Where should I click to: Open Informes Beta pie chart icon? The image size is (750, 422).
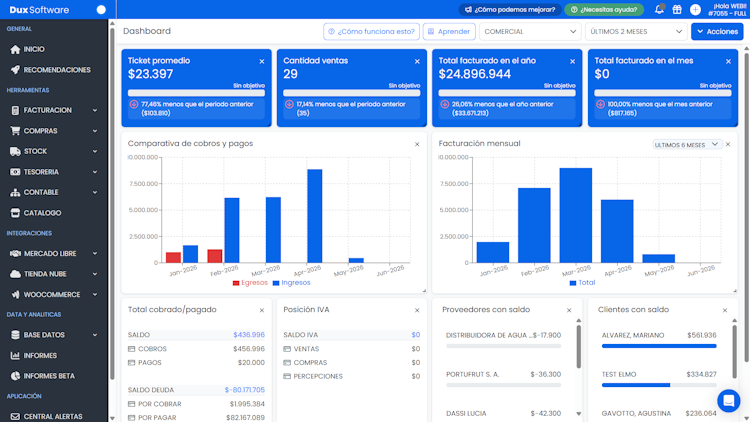click(15, 376)
